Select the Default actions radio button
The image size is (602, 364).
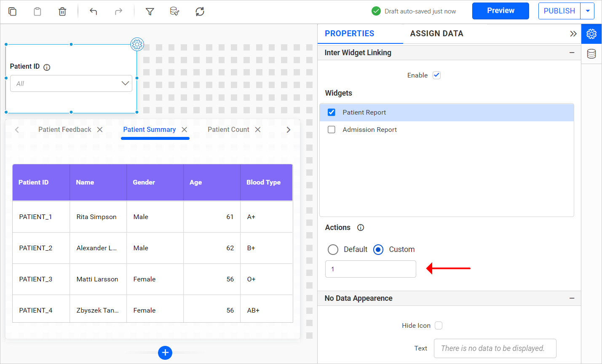333,249
